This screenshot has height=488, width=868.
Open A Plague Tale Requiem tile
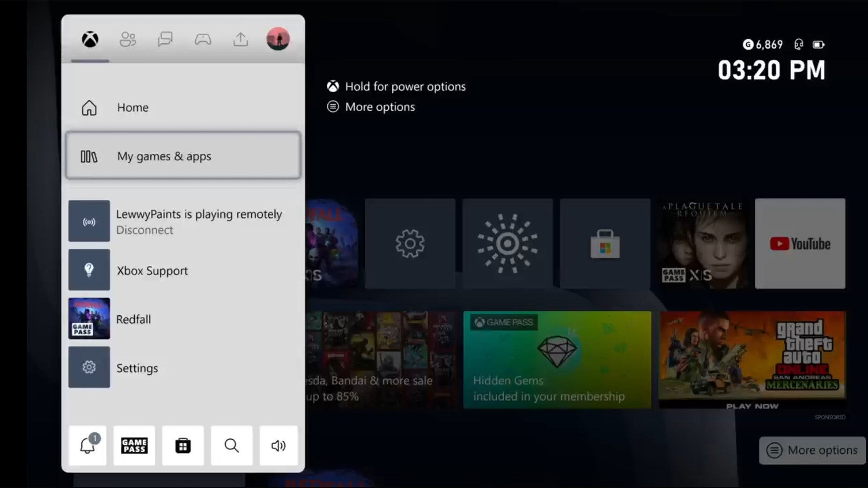[702, 243]
